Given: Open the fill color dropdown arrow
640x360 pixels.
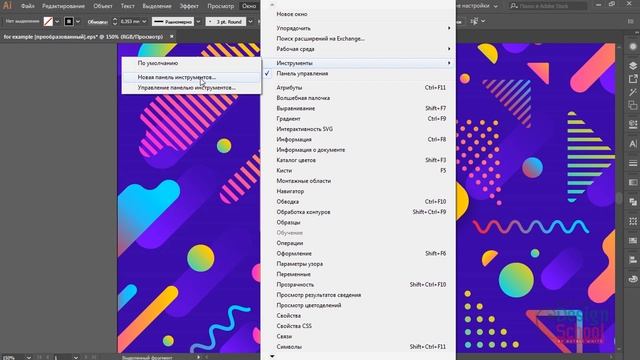Looking at the screenshot, I should pos(57,22).
